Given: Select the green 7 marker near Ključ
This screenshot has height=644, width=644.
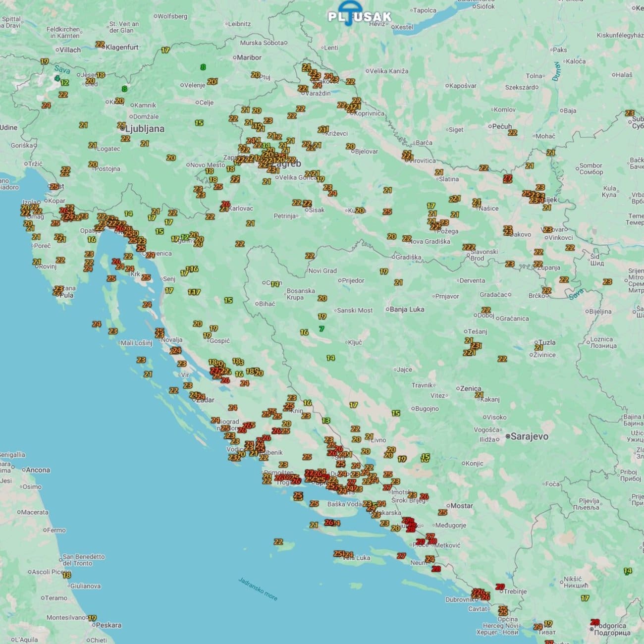Looking at the screenshot, I should [322, 328].
